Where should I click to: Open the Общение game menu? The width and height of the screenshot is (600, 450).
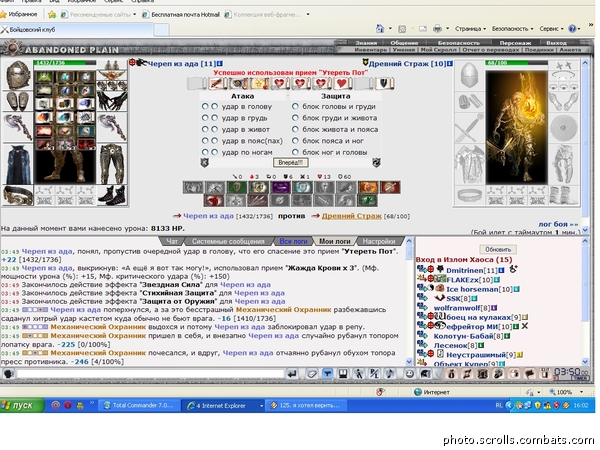[x=404, y=43]
